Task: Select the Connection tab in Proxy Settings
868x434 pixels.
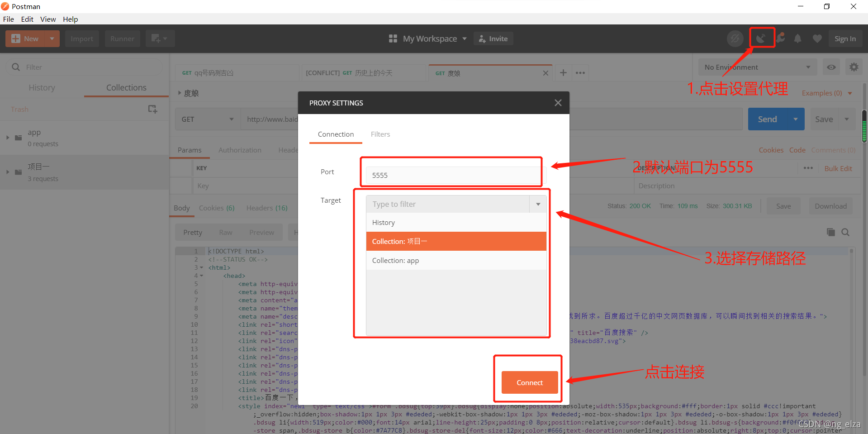Action: click(336, 134)
